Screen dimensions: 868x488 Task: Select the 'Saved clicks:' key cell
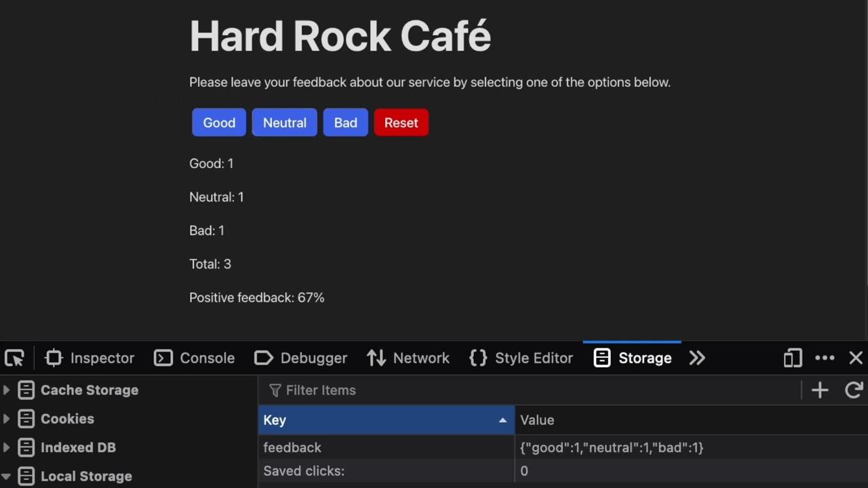tap(387, 471)
